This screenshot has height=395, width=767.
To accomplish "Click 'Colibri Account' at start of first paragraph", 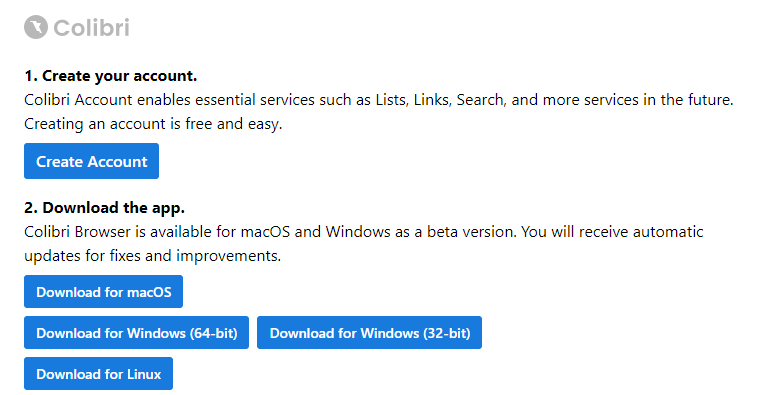I will pos(78,100).
